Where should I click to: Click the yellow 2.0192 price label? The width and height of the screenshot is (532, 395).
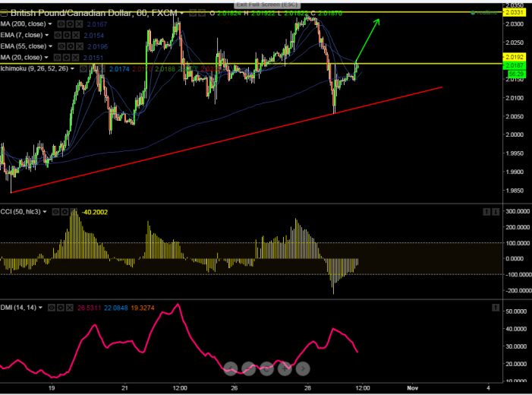(514, 57)
